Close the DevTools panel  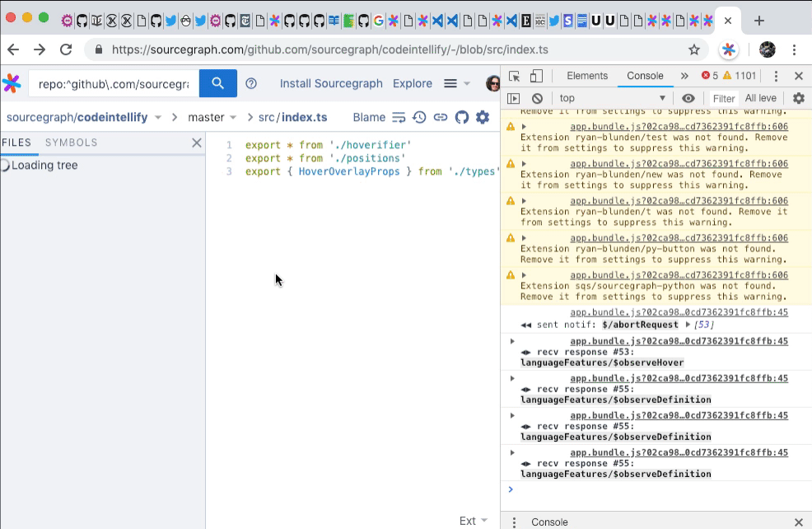(x=799, y=76)
